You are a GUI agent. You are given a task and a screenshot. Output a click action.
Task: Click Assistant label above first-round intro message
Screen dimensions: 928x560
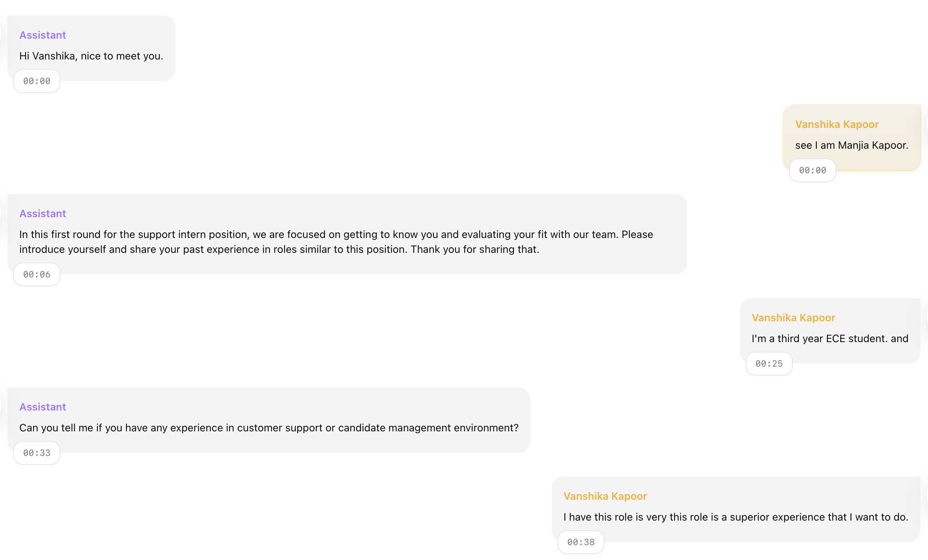(x=42, y=213)
